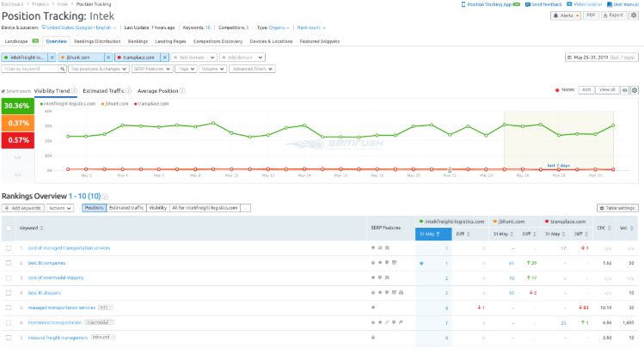Screen dimensions: 644x354
Task: Open the second Add domain dropdown
Action: (242, 58)
